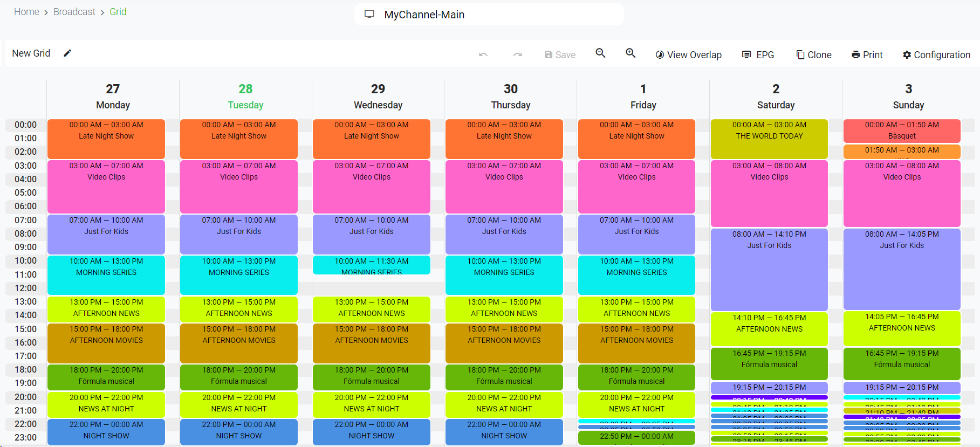Click the undo arrow icon

coord(483,54)
